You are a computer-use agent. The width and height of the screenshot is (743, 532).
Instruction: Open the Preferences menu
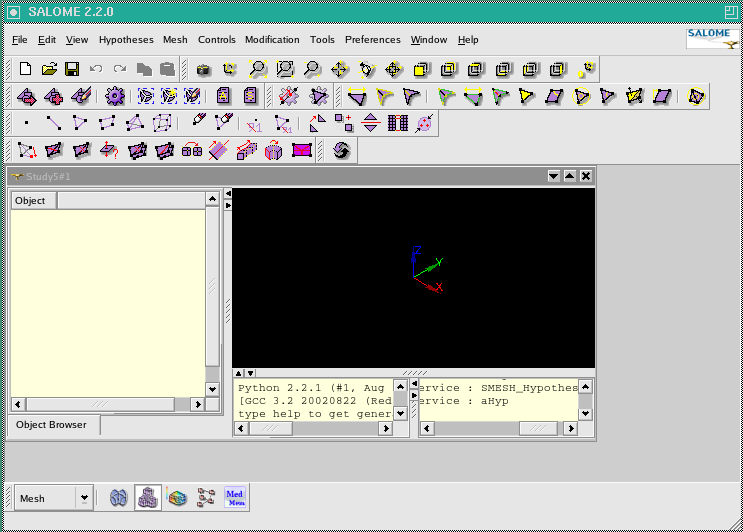(372, 40)
